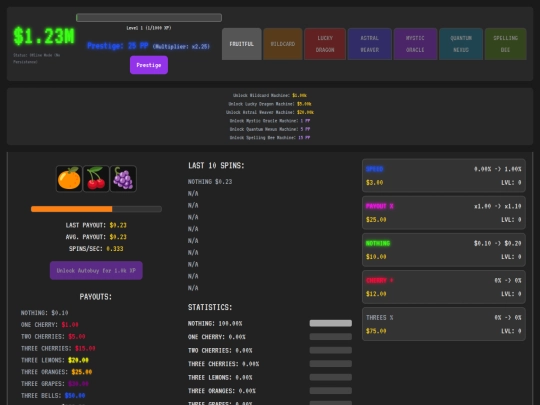
Task: Click the cherry reel symbol
Action: tap(96, 179)
